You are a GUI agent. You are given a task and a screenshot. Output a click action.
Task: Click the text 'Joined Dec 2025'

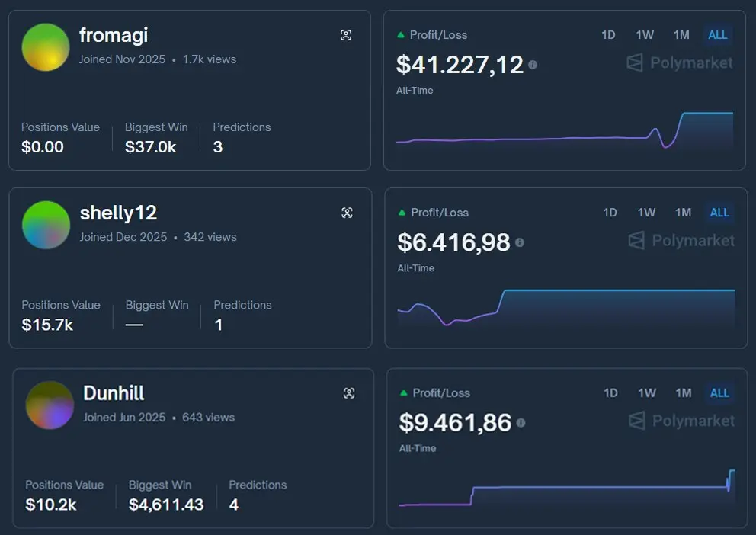click(123, 237)
